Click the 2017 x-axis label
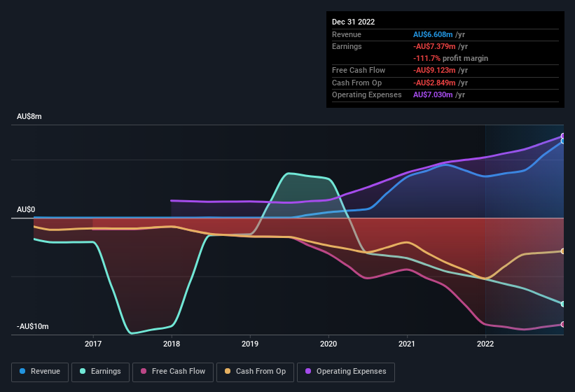Screen dimensions: 575x392 (93, 344)
